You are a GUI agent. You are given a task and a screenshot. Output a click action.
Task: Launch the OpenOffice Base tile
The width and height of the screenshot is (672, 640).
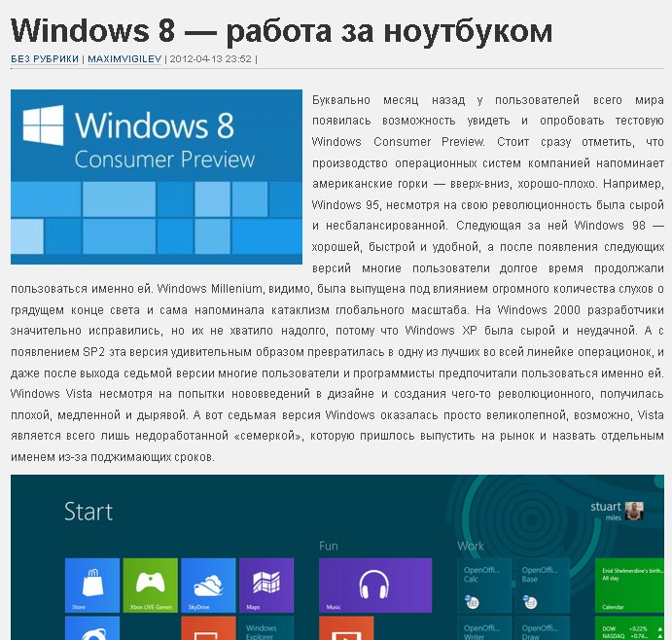[542, 586]
